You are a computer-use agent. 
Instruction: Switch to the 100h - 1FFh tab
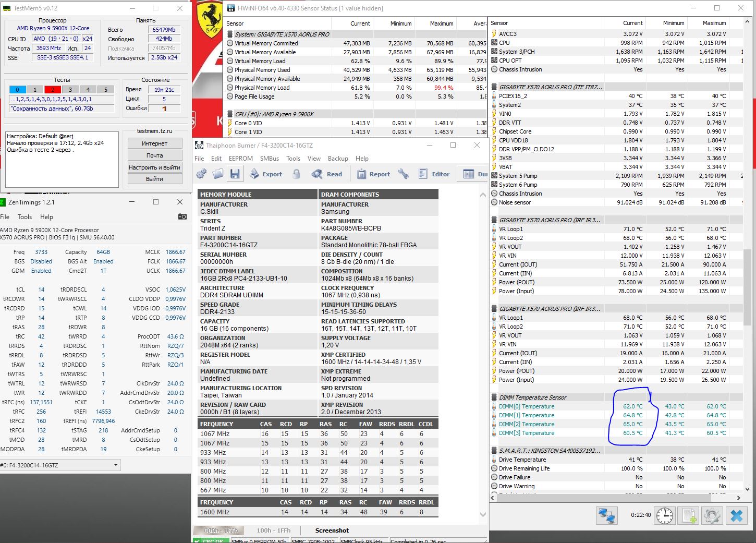274,530
